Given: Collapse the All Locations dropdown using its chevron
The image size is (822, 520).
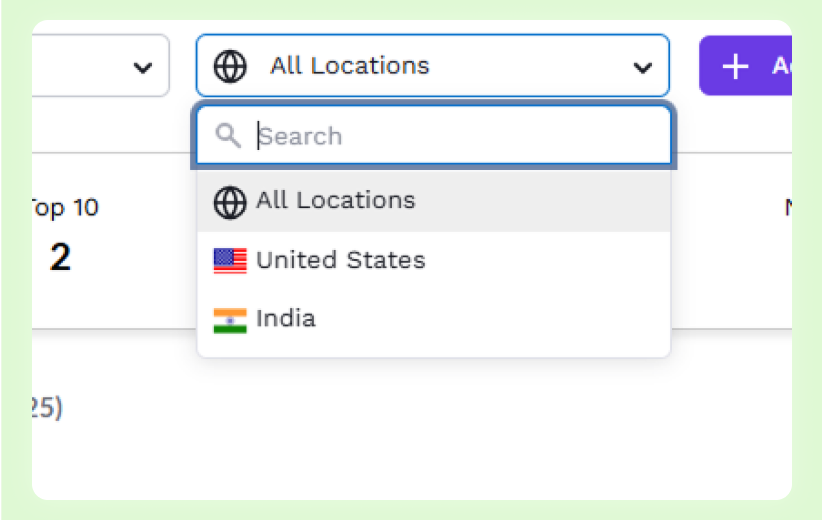Looking at the screenshot, I should [642, 68].
